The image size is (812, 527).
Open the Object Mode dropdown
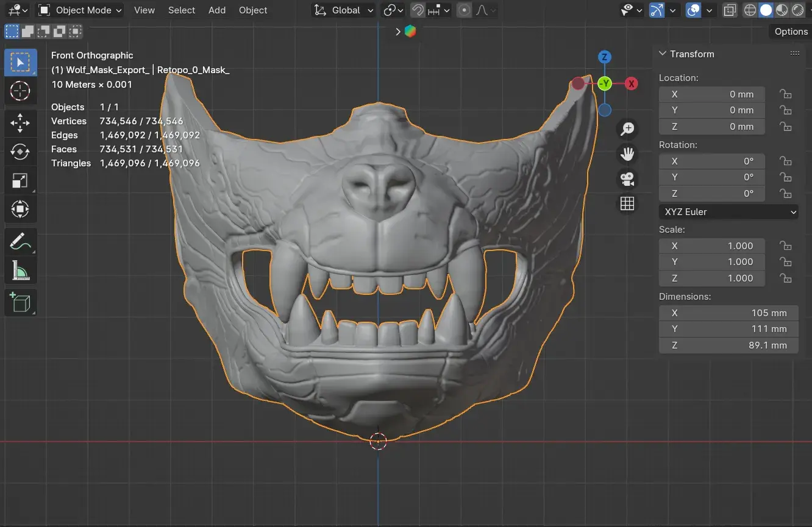(79, 10)
